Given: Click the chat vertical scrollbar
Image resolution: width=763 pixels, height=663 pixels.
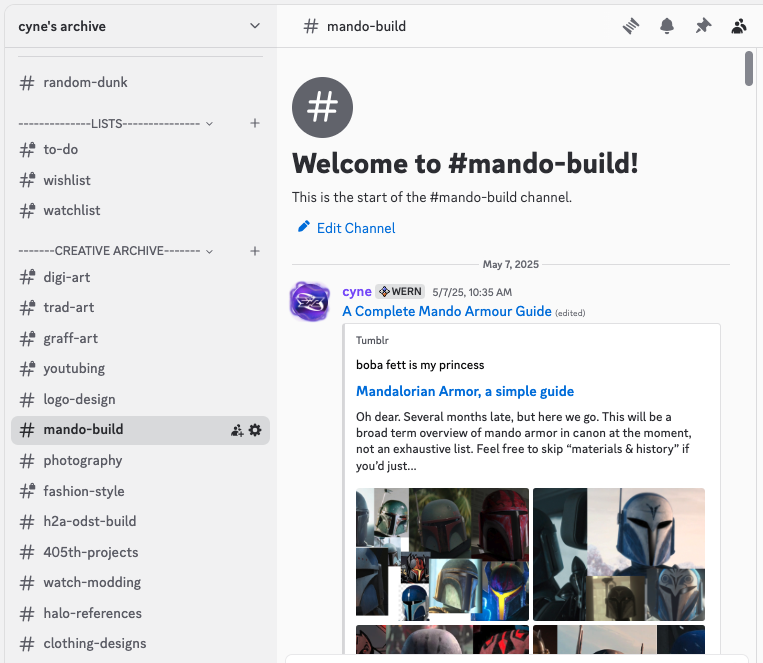Looking at the screenshot, I should [x=749, y=69].
